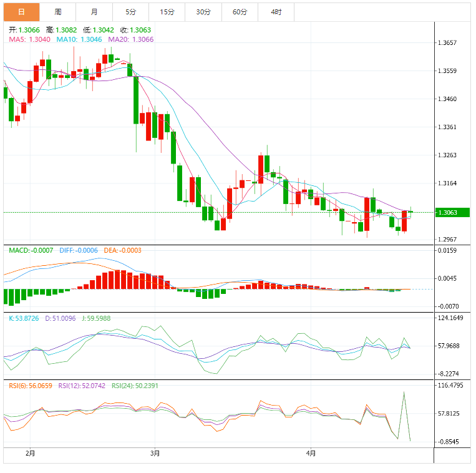The width and height of the screenshot is (476, 473).
Task: Open the 30分 timeframe tab
Action: [x=203, y=12]
